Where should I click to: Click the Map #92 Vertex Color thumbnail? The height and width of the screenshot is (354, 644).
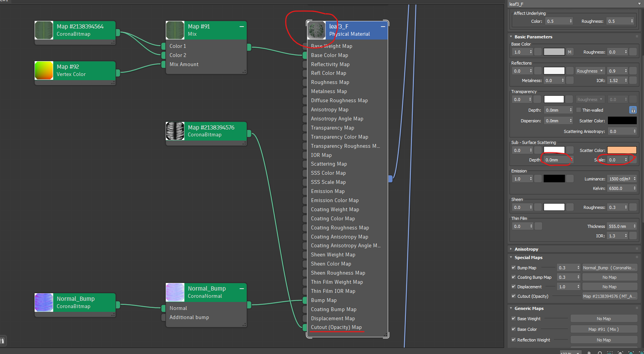(44, 71)
